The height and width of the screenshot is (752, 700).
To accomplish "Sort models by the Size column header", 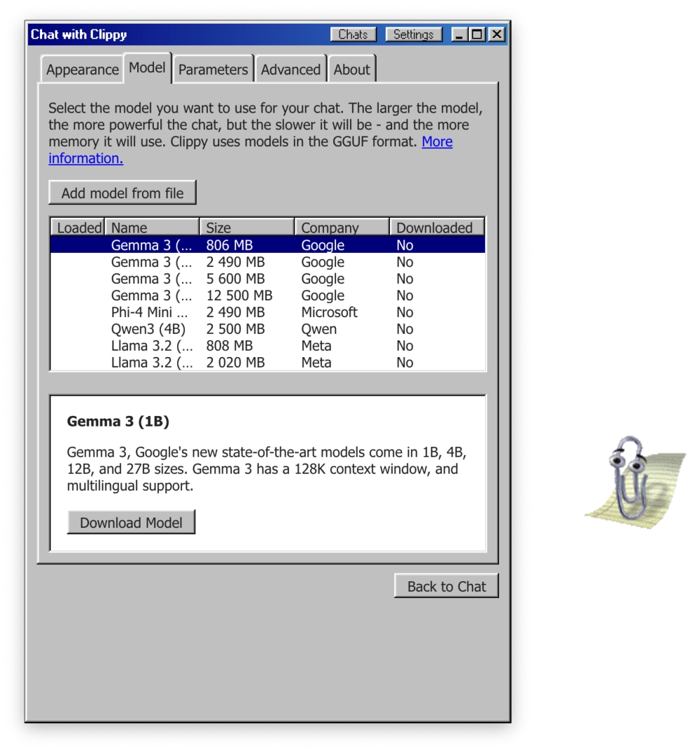I will [x=246, y=228].
